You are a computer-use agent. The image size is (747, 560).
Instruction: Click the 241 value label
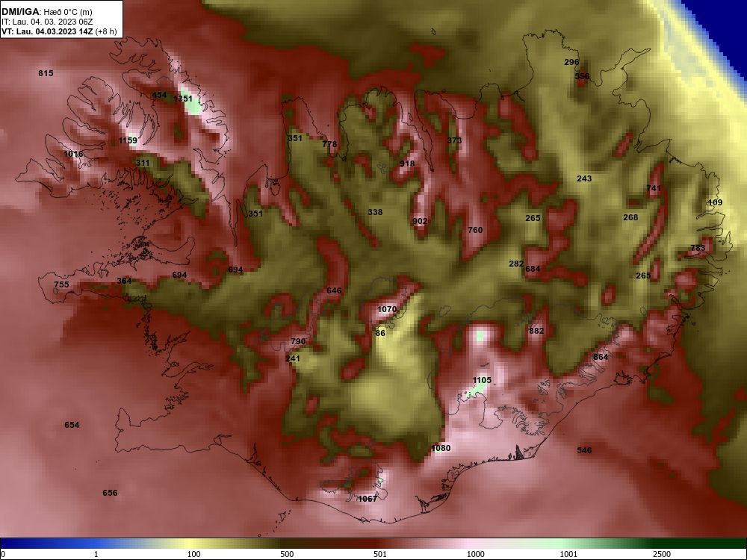point(293,358)
